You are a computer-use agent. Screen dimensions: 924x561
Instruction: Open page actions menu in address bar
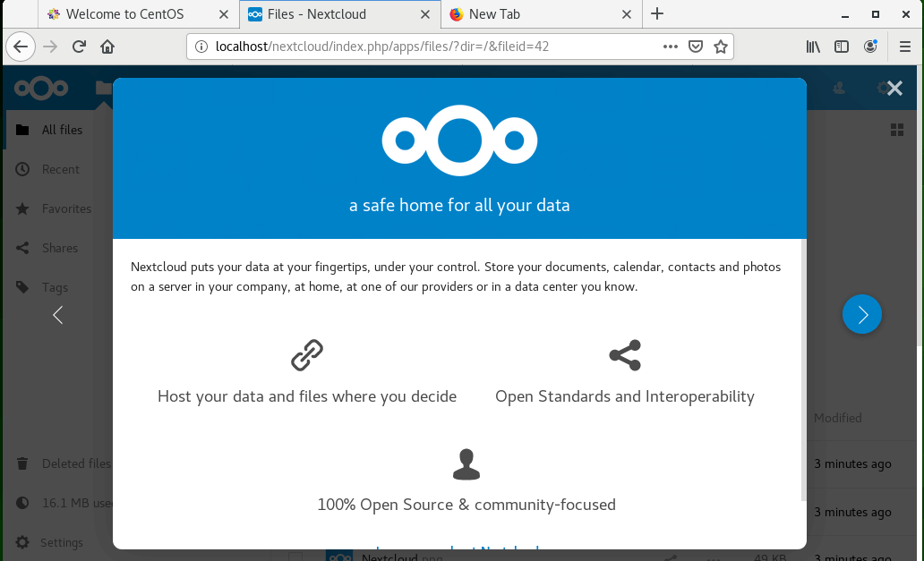tap(671, 47)
